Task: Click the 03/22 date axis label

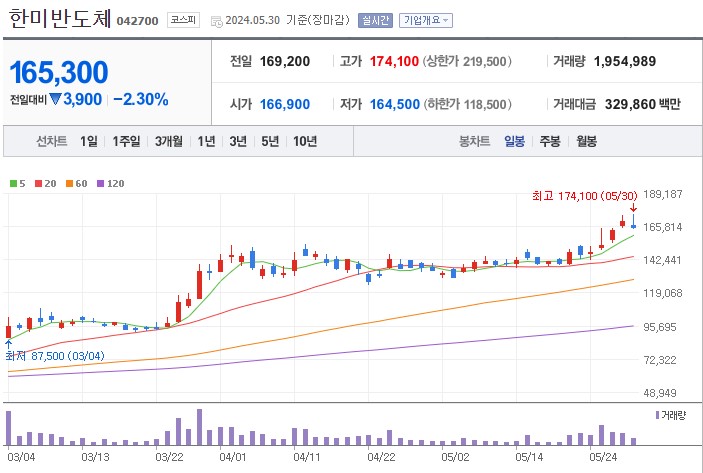Action: coord(169,457)
